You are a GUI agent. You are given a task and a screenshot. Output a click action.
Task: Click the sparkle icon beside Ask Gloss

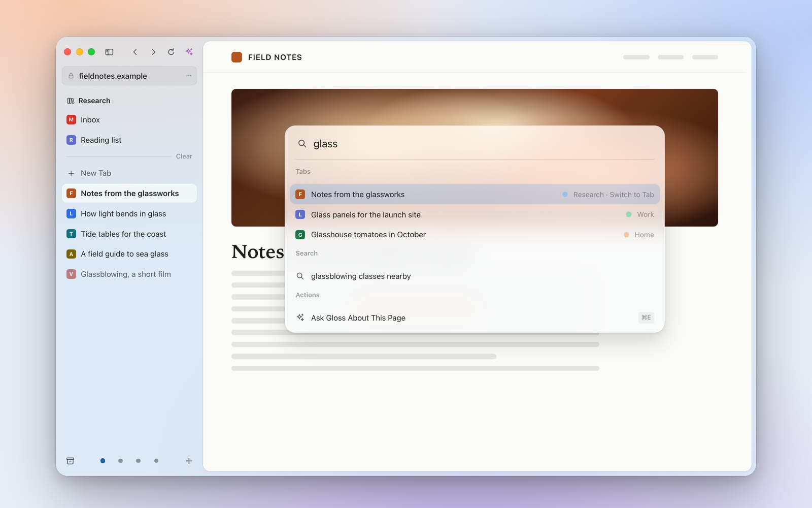click(300, 317)
